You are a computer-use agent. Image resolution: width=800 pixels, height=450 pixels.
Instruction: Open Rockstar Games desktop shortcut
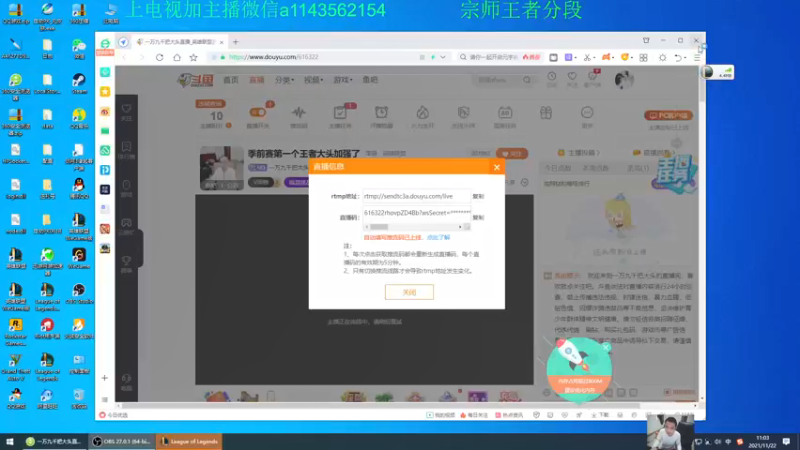pos(15,332)
